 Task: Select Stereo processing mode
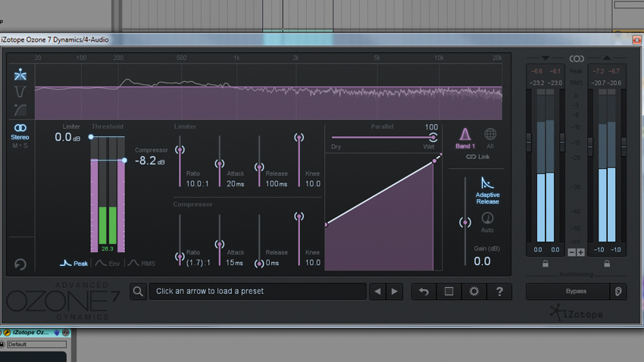(x=20, y=132)
